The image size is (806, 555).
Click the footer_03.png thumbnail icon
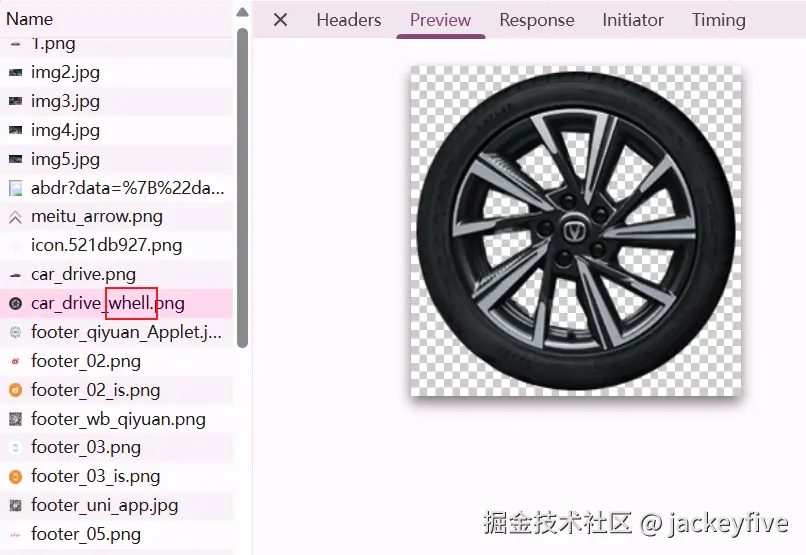pyautogui.click(x=15, y=448)
